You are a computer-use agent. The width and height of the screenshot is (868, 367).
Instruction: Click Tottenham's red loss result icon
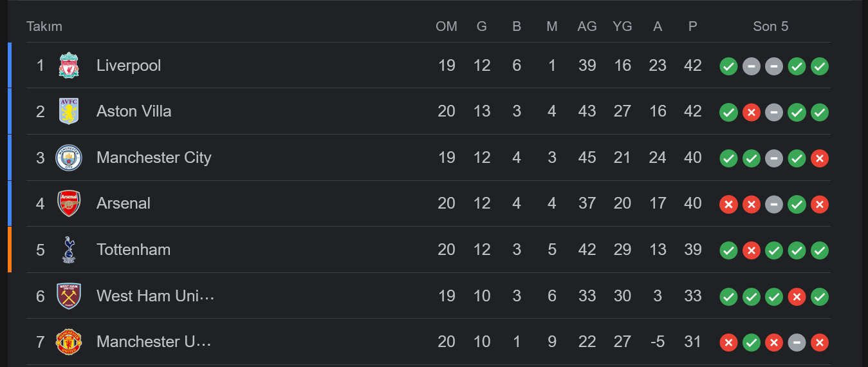click(x=751, y=250)
